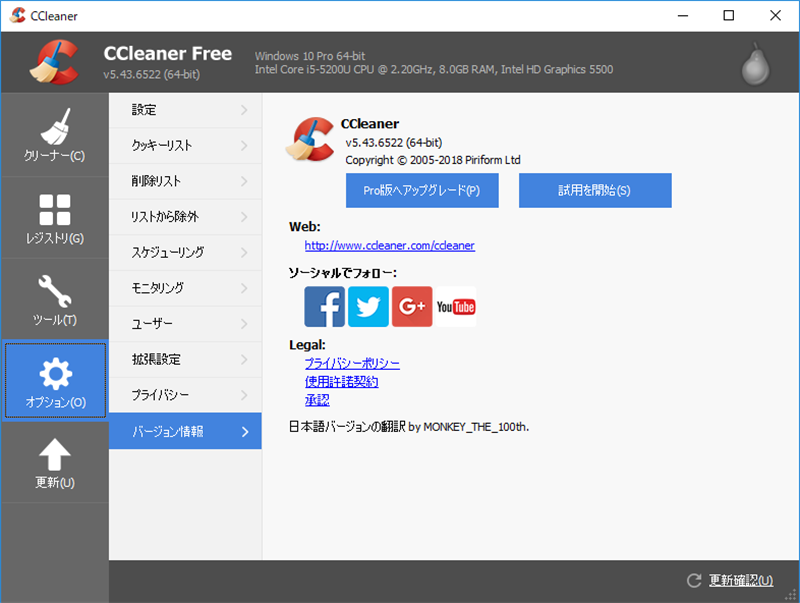Viewport: 800px width, 603px height.
Task: Visit CCleaner's YouTube channel
Action: click(x=456, y=306)
